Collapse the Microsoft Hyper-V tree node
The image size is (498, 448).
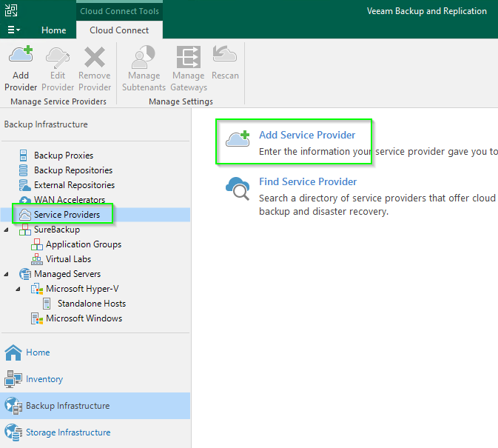18,289
